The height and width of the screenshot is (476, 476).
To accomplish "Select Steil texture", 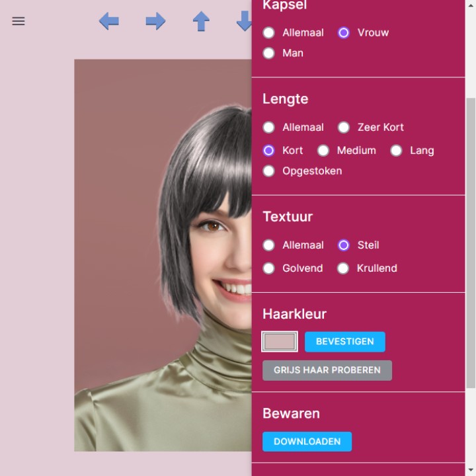I will coord(344,245).
